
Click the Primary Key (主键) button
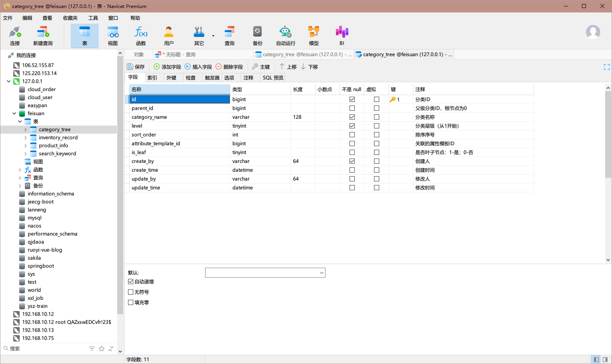(261, 67)
